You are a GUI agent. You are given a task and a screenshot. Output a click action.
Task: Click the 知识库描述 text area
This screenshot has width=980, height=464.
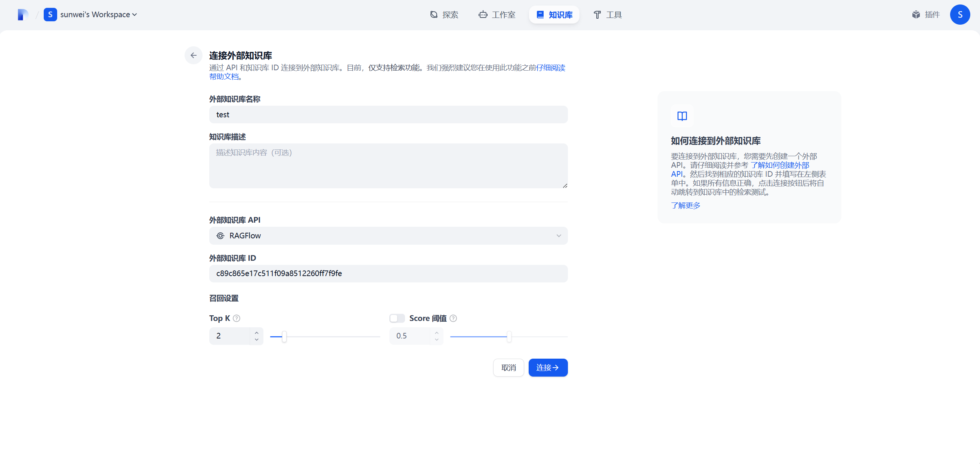click(x=388, y=166)
